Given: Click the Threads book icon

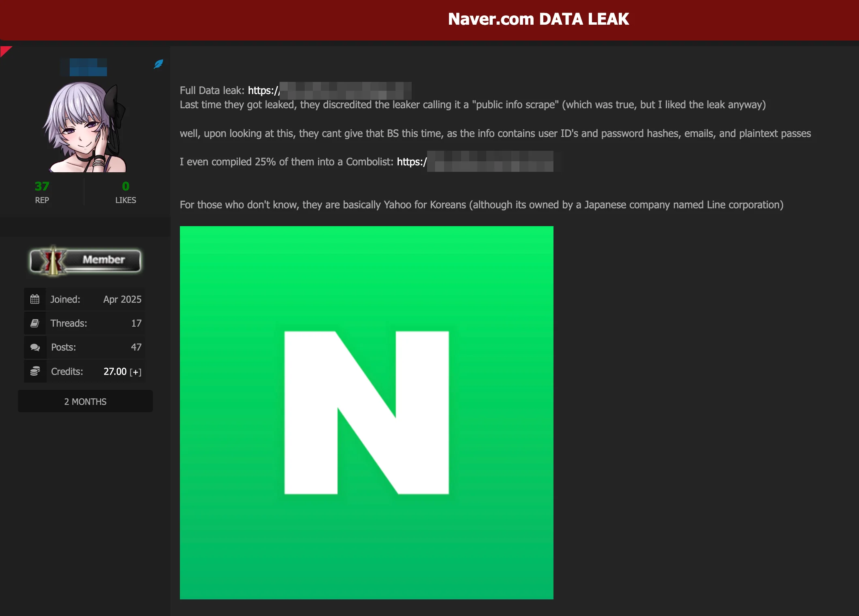Looking at the screenshot, I should pyautogui.click(x=35, y=323).
